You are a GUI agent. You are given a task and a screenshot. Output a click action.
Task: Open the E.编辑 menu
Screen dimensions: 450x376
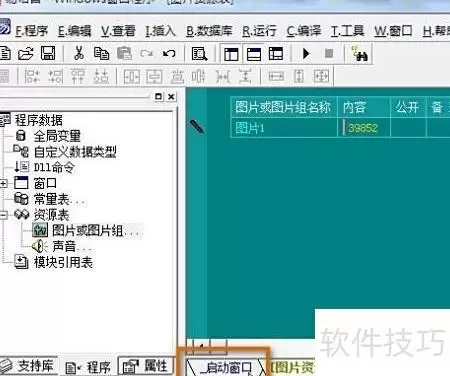point(74,31)
